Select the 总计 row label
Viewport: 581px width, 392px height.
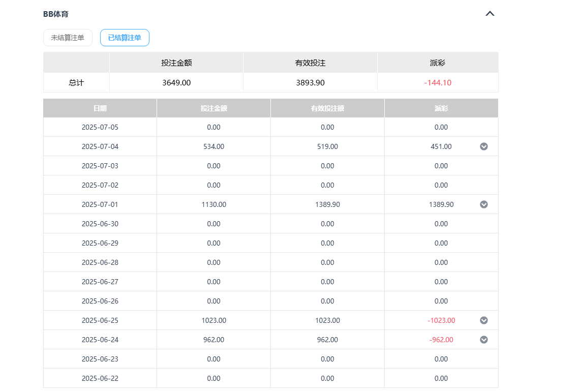tap(76, 82)
